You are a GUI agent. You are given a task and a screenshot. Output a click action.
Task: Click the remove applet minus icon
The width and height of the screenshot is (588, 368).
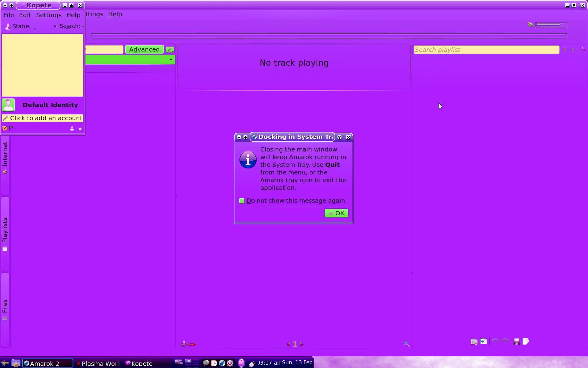coord(192,344)
